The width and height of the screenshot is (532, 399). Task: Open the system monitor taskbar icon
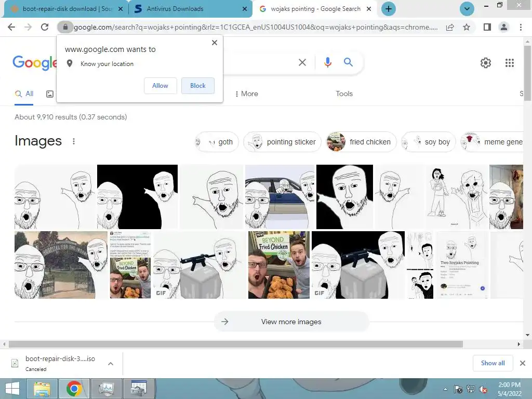[x=106, y=389]
